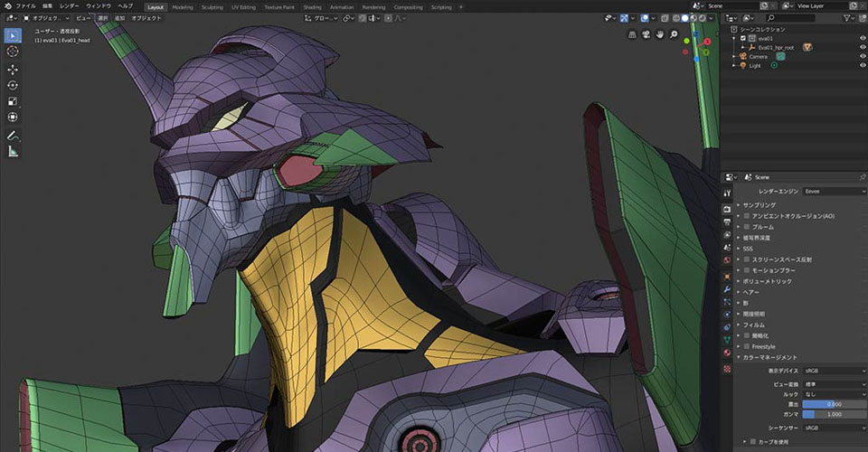The width and height of the screenshot is (868, 452).
Task: Open the Modifiers wrench properties tab
Action: pos(727,288)
